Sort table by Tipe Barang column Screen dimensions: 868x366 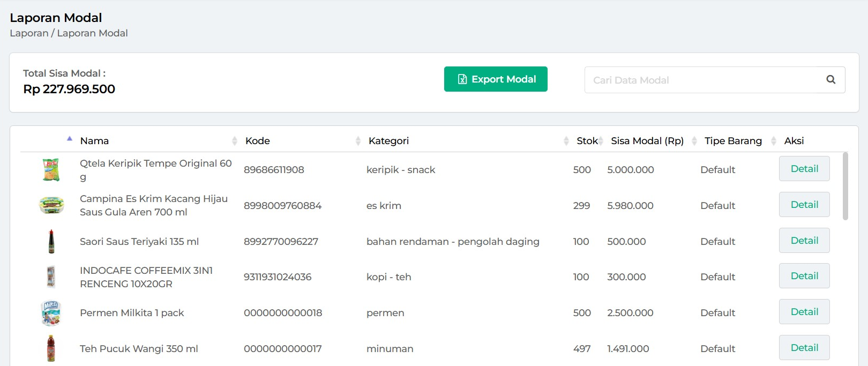[x=733, y=141]
